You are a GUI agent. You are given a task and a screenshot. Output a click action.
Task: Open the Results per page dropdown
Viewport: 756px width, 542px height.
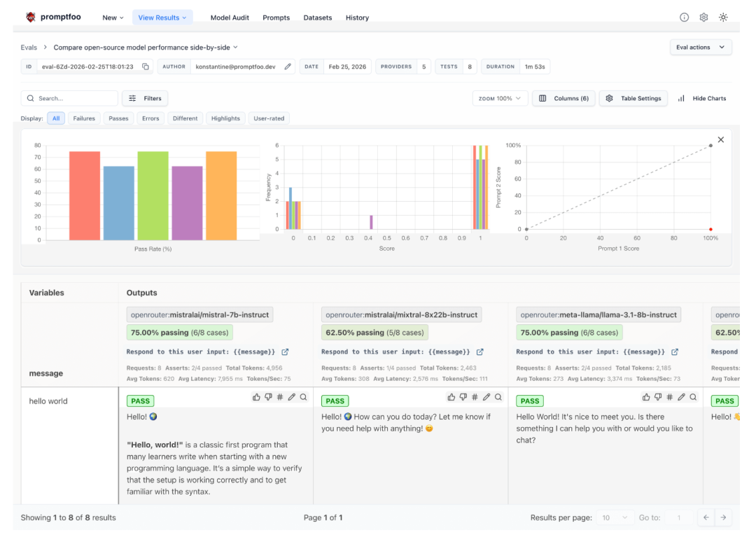[614, 517]
